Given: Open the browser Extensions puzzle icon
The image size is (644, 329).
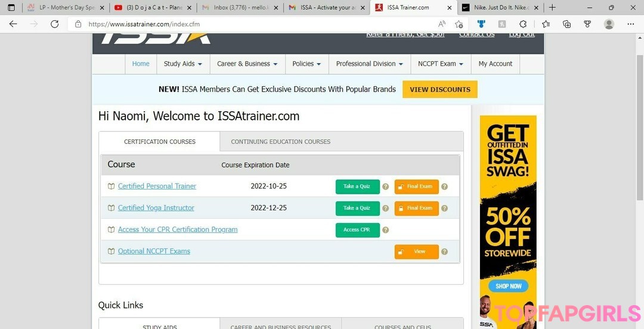Looking at the screenshot, I should 523,24.
